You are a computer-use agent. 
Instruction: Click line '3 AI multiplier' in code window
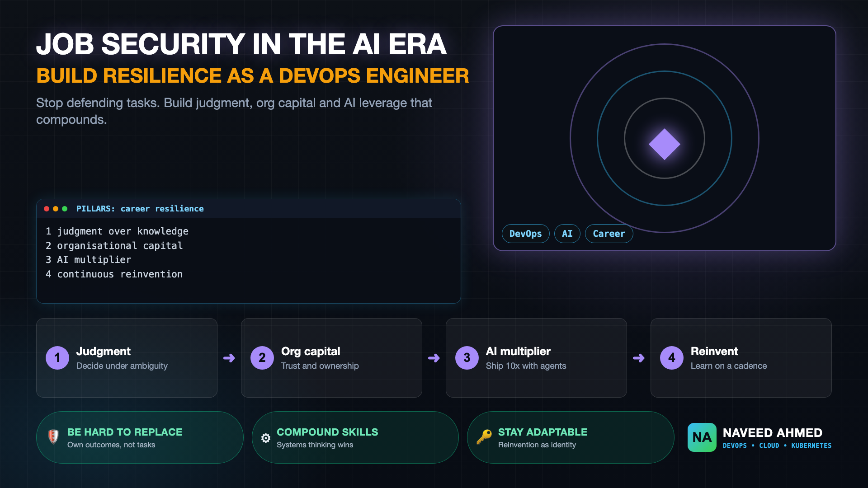[x=89, y=260]
